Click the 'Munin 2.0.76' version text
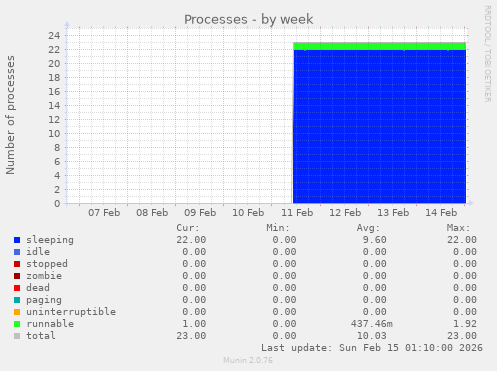The width and height of the screenshot is (497, 371). click(x=248, y=360)
